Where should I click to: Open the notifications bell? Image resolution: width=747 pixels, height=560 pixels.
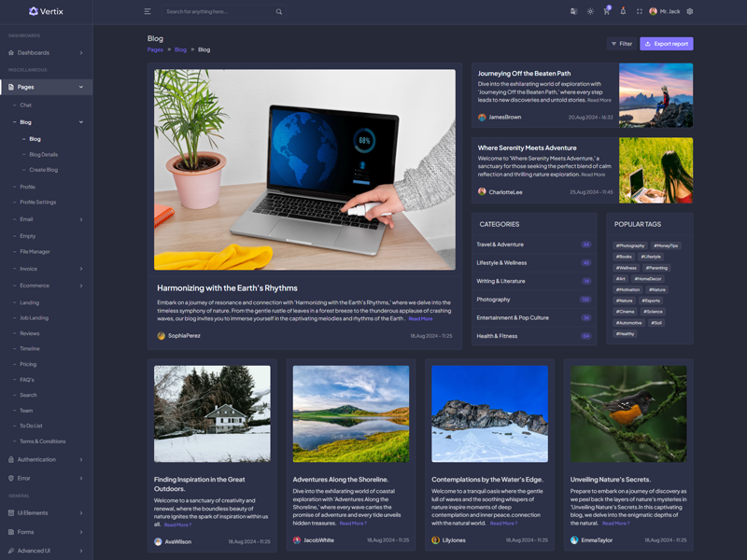click(x=623, y=11)
